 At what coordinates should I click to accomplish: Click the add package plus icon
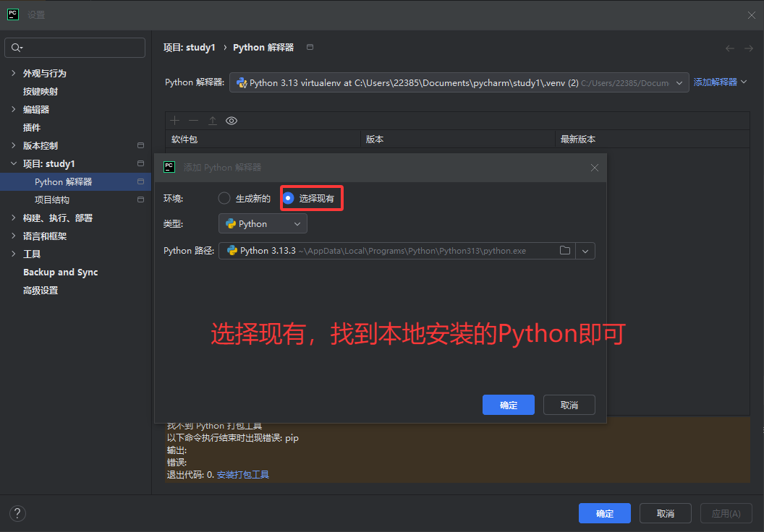tap(175, 120)
